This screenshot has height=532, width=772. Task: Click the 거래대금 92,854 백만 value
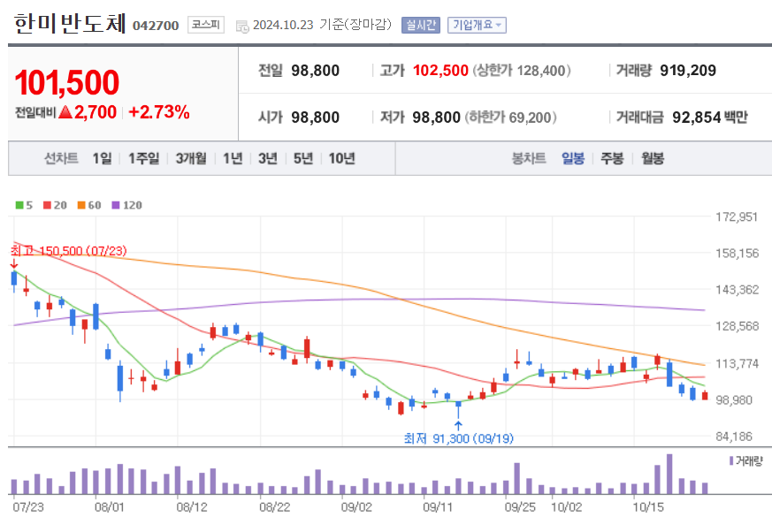tap(709, 118)
